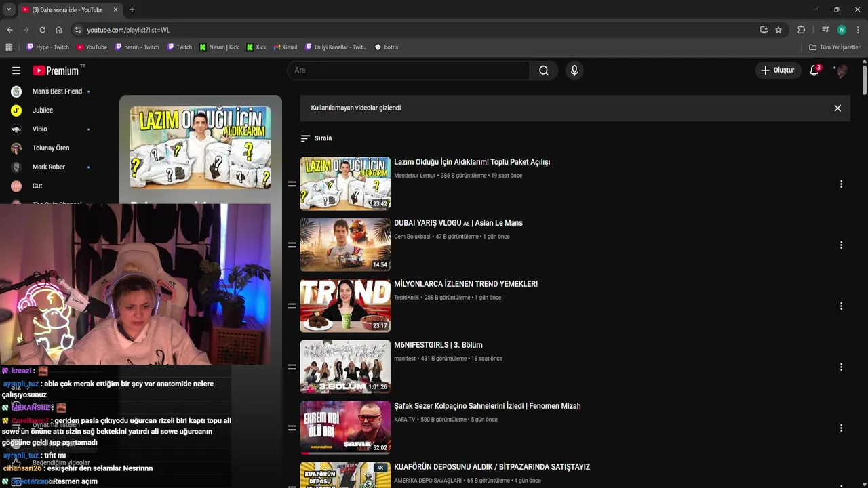
Task: Open Mark Rober subscription
Action: click(50, 167)
